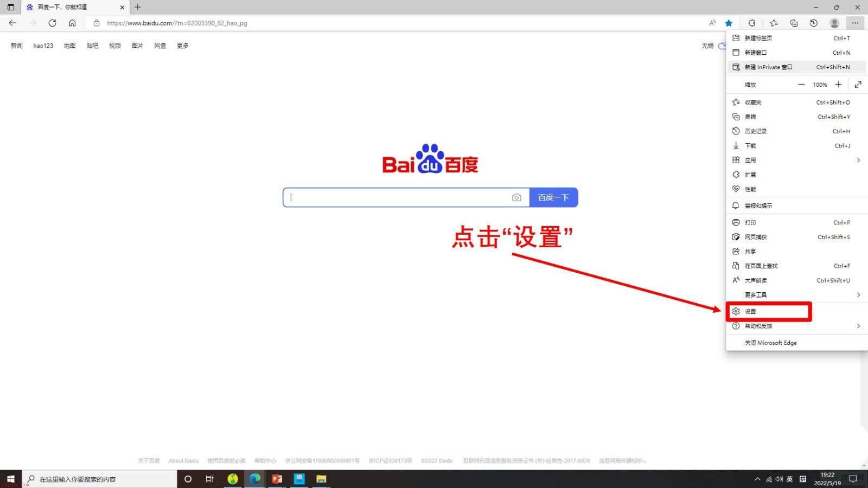
Task: Open a new tab with plus button
Action: click(x=138, y=7)
